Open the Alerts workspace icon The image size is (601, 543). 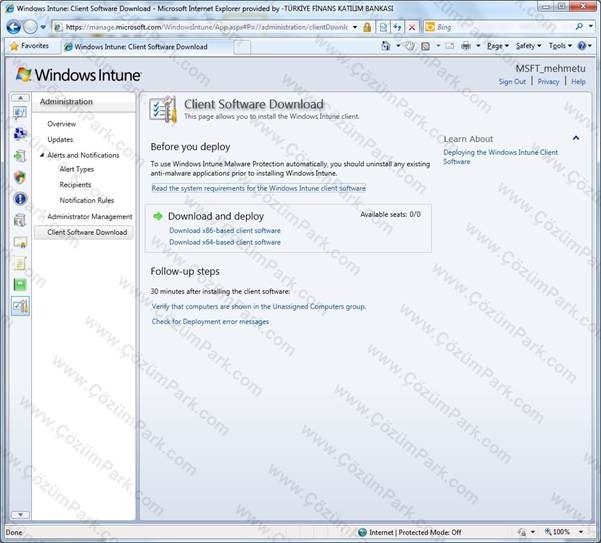click(x=20, y=198)
